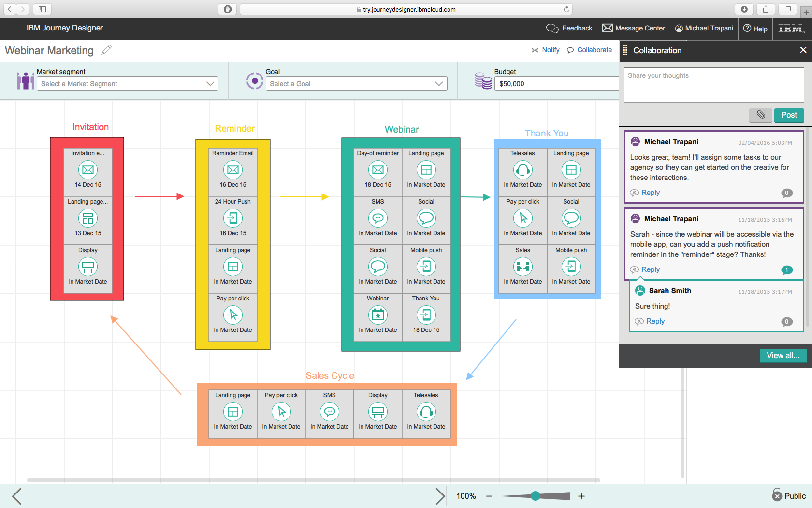
Task: Toggle the Collaborate panel
Action: coord(589,50)
